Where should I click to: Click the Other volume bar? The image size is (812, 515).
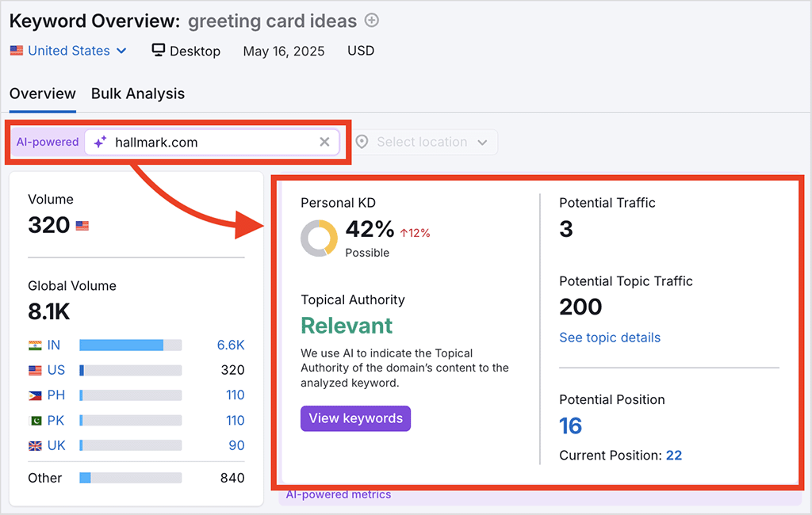131,478
